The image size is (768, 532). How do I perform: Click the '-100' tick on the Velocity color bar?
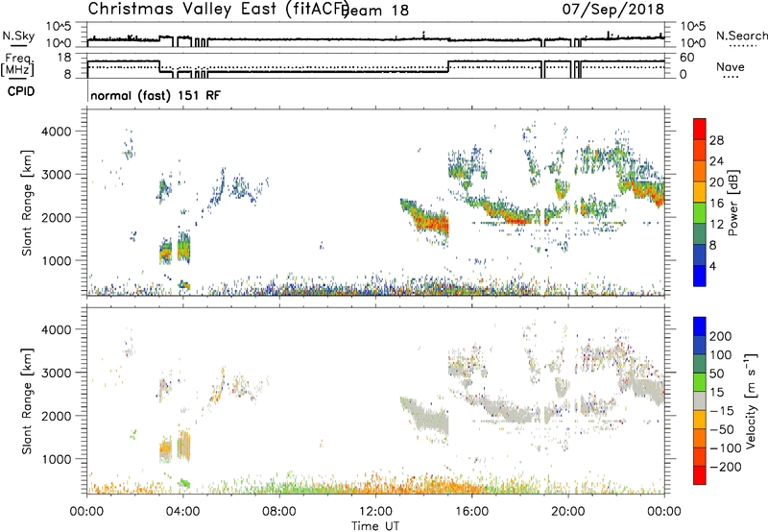click(726, 448)
